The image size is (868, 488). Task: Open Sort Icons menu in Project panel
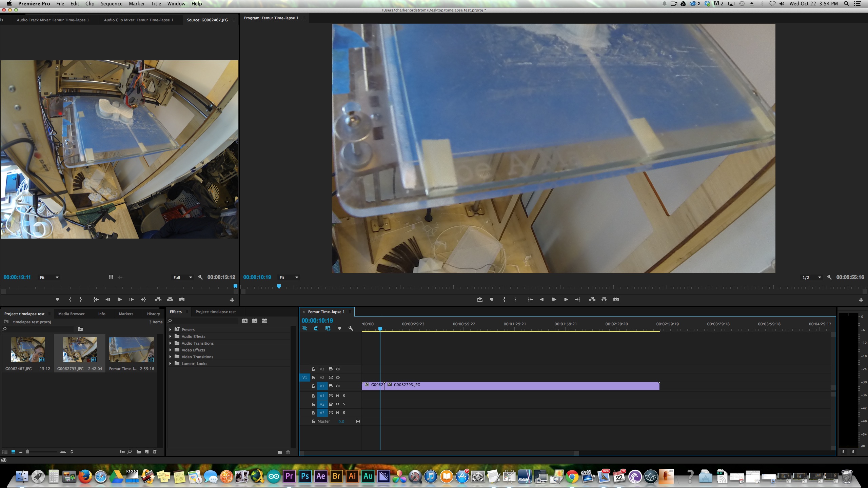click(72, 452)
